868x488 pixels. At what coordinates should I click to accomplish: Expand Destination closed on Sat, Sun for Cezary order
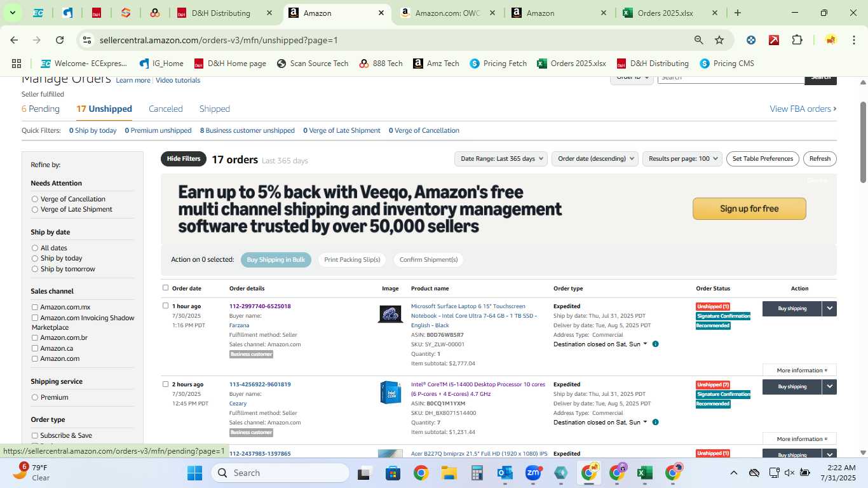[x=600, y=422]
